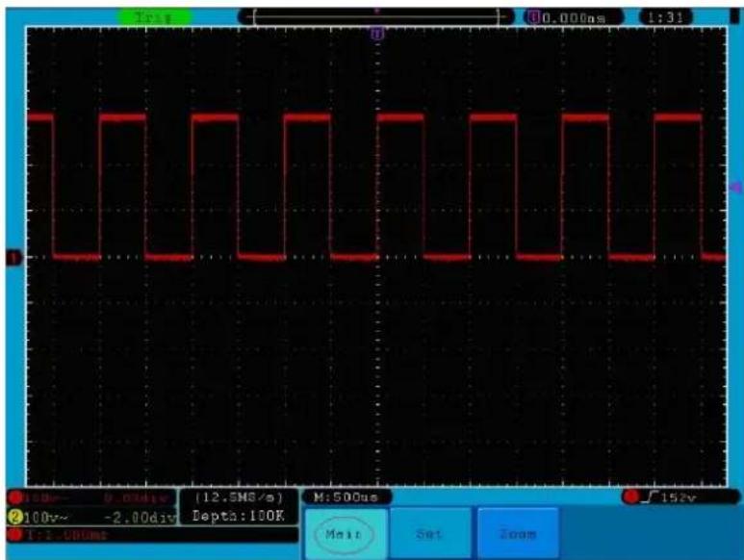Click the red channel 1 indicator
Viewport: 744px width, 560px height.
pos(15,498)
